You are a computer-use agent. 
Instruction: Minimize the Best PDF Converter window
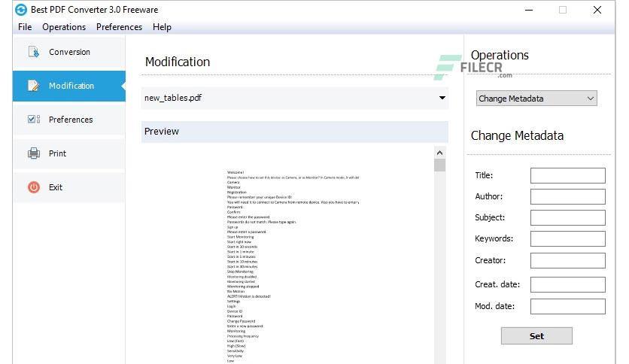(x=529, y=10)
